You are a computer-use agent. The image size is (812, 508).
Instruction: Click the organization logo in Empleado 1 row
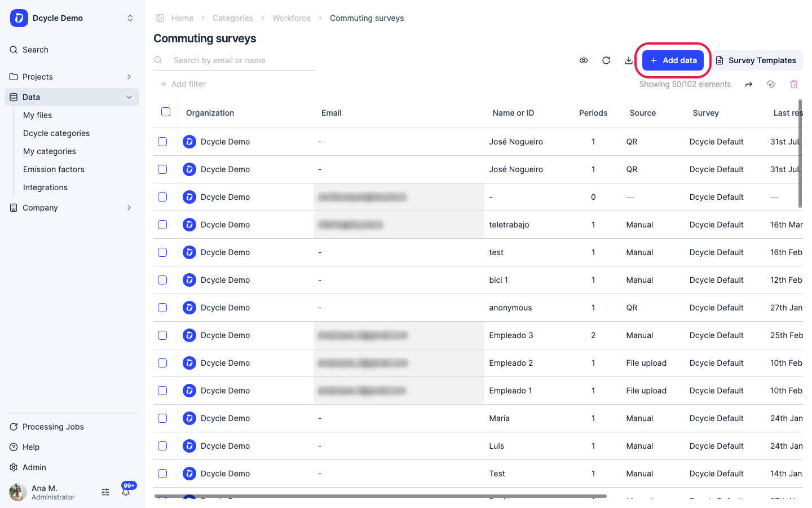[x=189, y=391]
